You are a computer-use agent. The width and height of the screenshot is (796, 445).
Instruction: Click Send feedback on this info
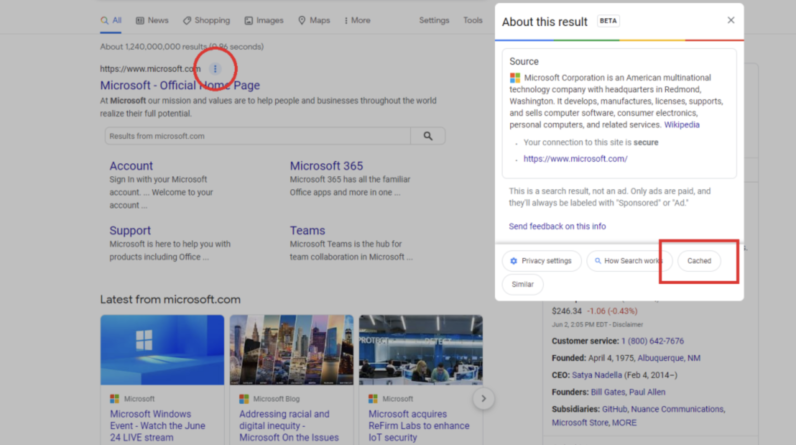click(x=557, y=226)
